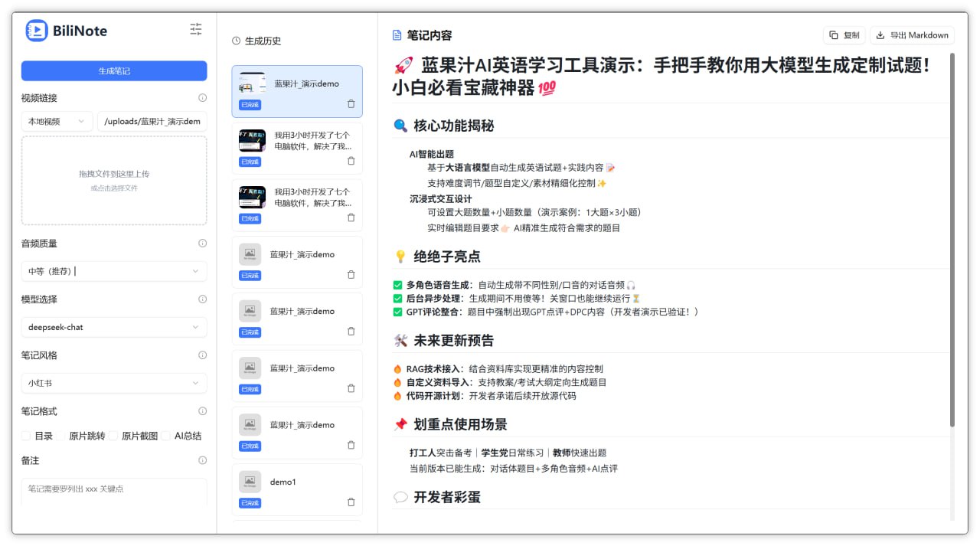Click the 导出 Markdown button
The width and height of the screenshot is (980, 546).
point(912,35)
